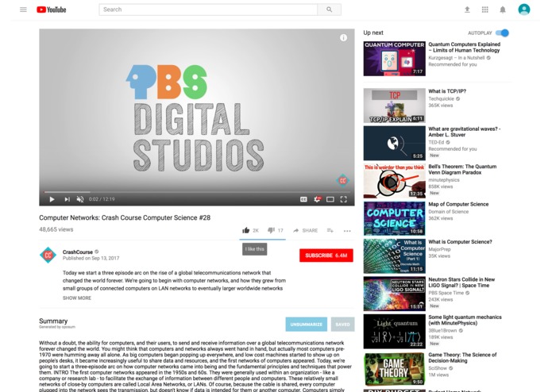Open the gravitational waves video thumbnail
This screenshot has height=392, width=552.
(x=394, y=143)
